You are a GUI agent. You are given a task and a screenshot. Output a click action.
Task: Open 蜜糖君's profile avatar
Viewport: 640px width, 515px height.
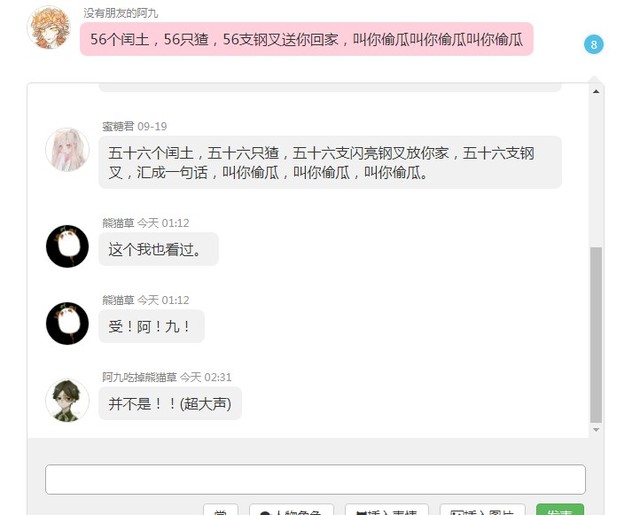coord(67,149)
